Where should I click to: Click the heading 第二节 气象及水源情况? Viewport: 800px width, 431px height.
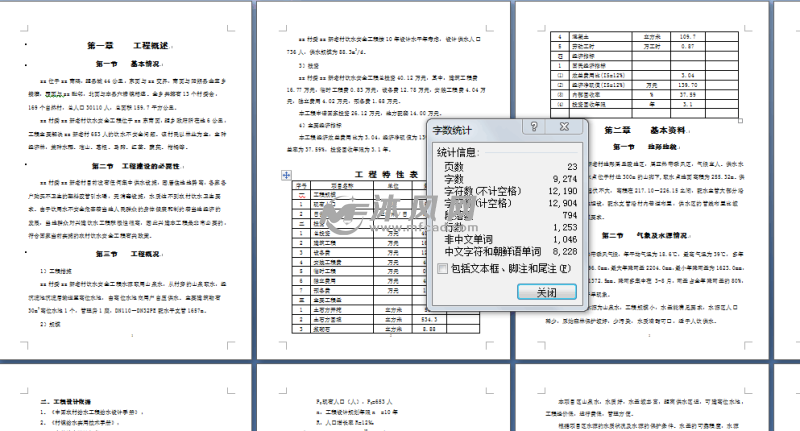[645, 236]
